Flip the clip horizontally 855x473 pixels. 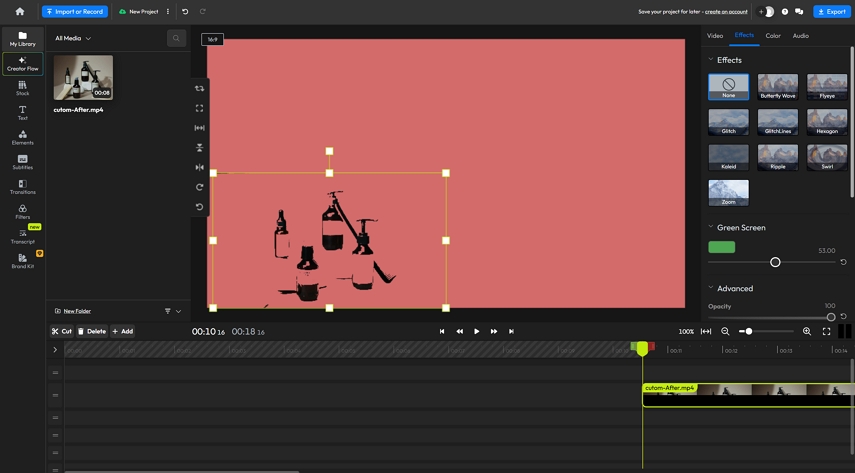pyautogui.click(x=200, y=167)
